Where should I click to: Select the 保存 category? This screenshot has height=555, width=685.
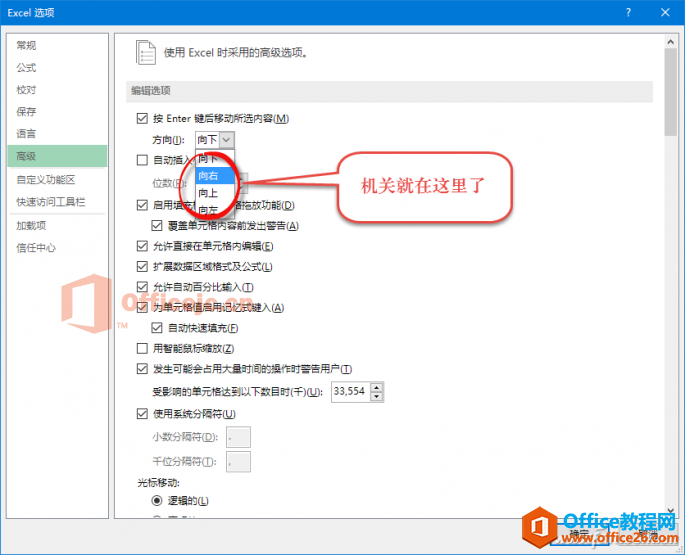click(57, 112)
